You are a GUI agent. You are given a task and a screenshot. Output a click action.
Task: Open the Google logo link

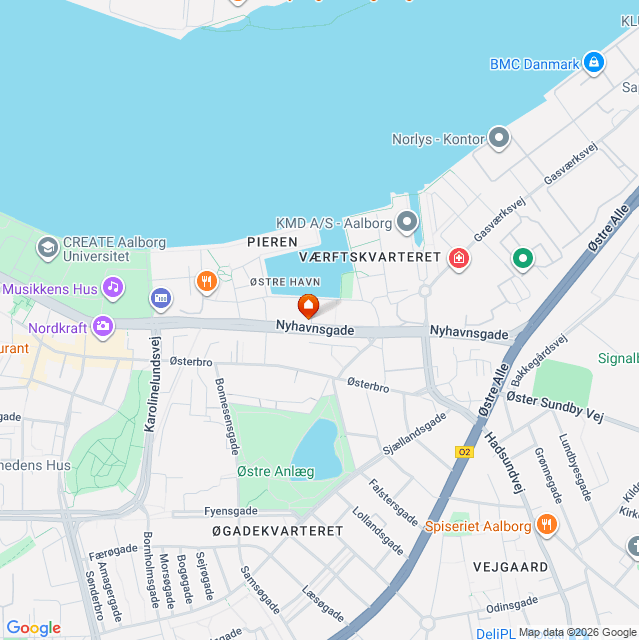(34, 628)
